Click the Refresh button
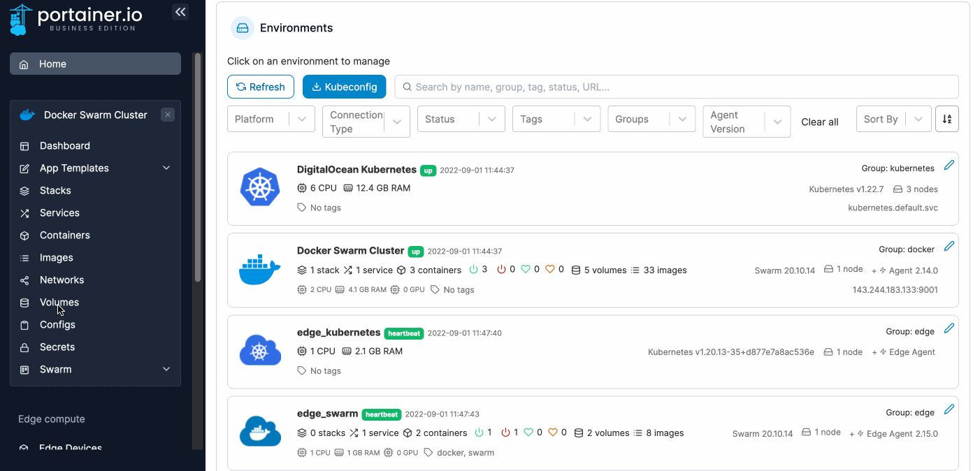The image size is (980, 471). pyautogui.click(x=260, y=87)
